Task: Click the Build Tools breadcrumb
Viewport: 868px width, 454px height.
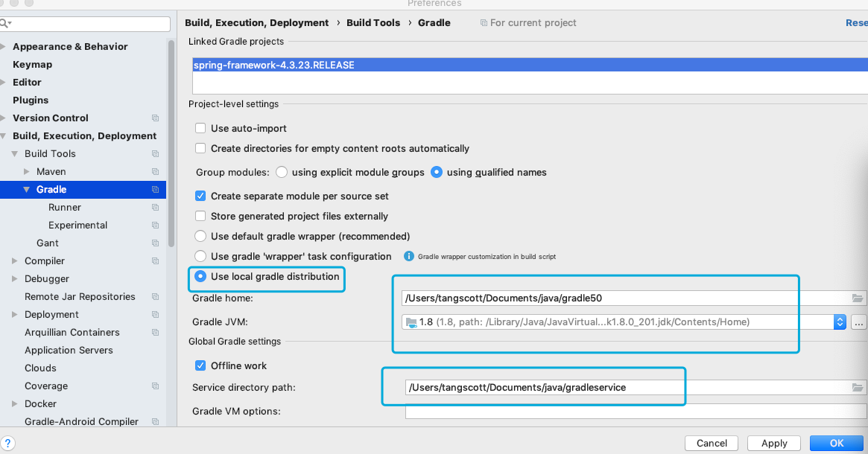Action: pos(373,22)
